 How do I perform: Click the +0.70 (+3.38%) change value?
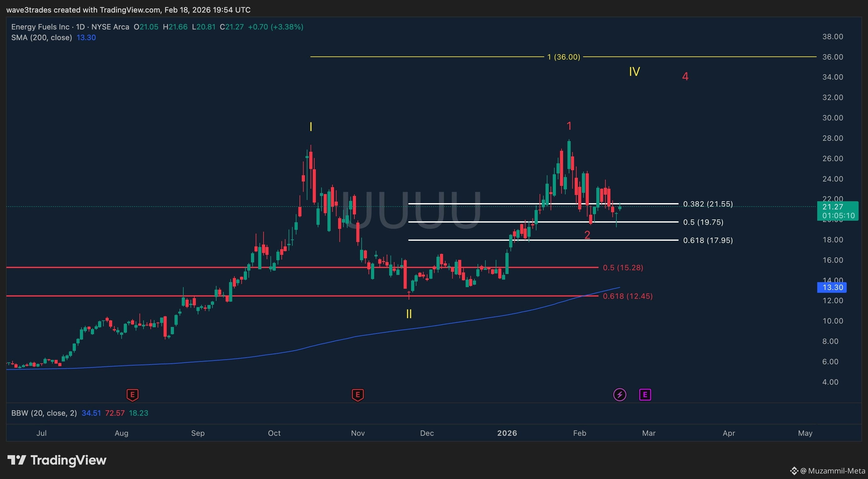(276, 27)
